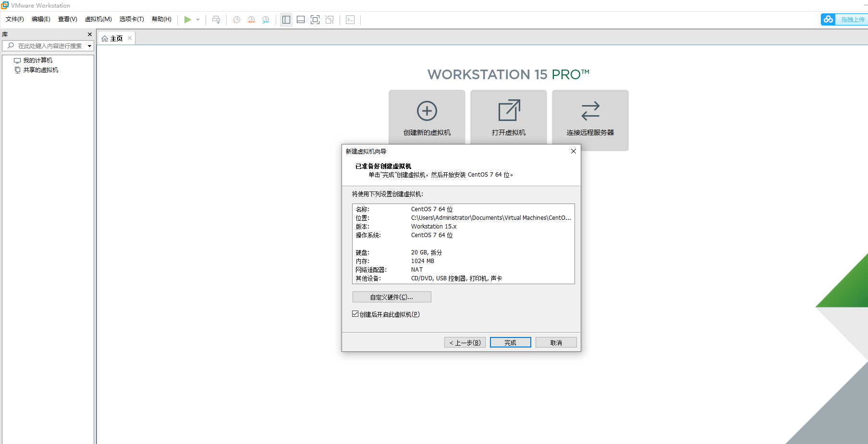Uncheck 创建后开启此虚拟机
Image resolution: width=868 pixels, height=444 pixels.
tap(355, 314)
